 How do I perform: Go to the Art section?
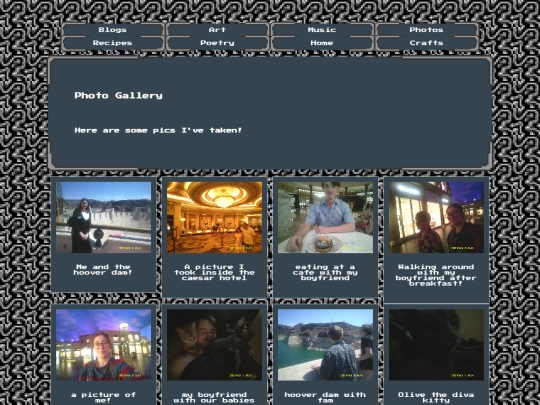[x=217, y=30]
